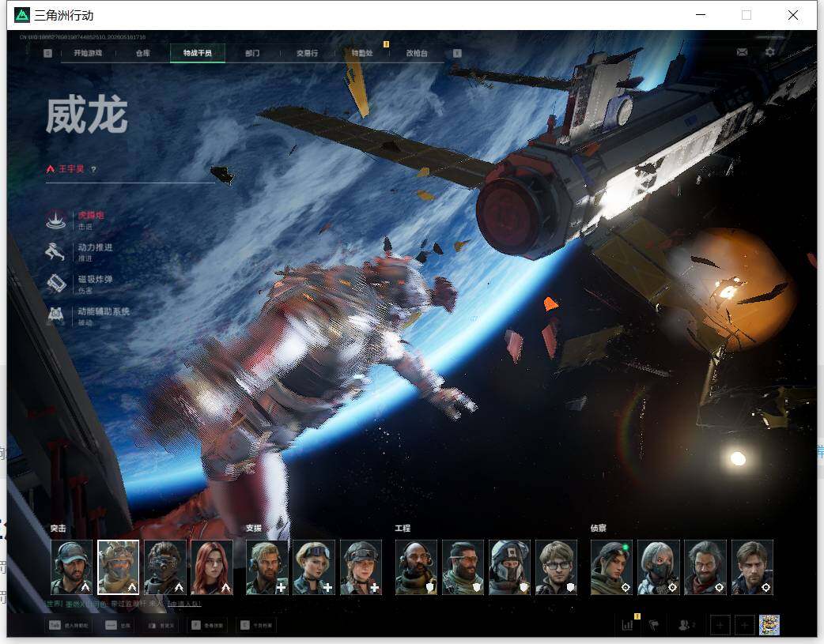
Task: Select the 磁吸炸弹 skill icon
Action: [55, 284]
